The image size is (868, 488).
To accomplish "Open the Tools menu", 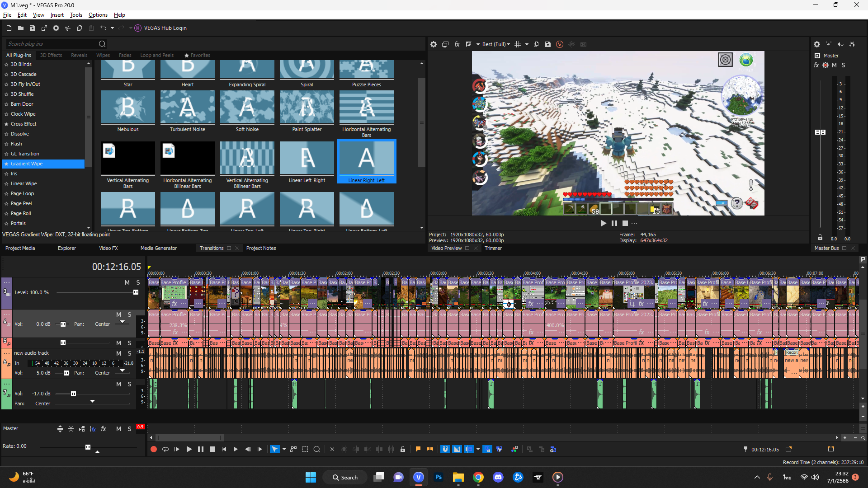I will [x=76, y=15].
